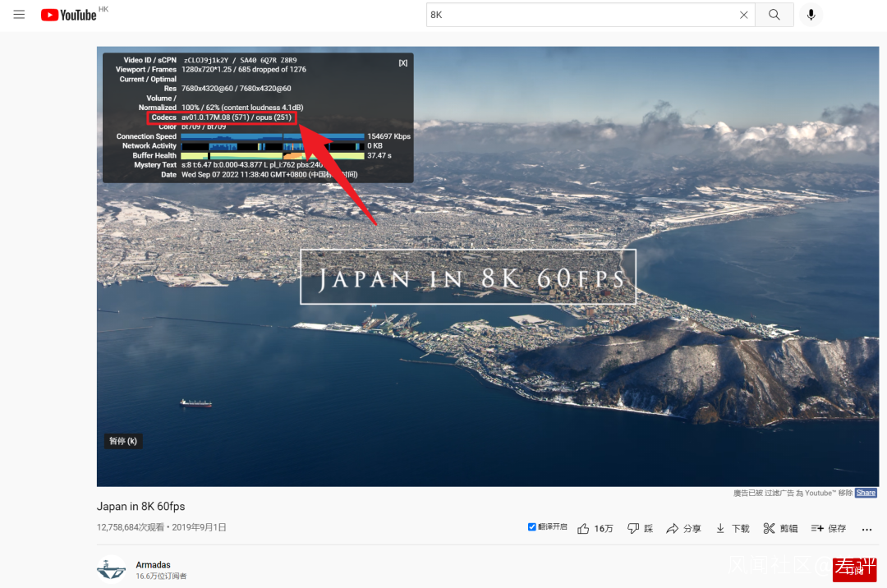Download the video
This screenshot has height=588, width=887.
tap(733, 528)
